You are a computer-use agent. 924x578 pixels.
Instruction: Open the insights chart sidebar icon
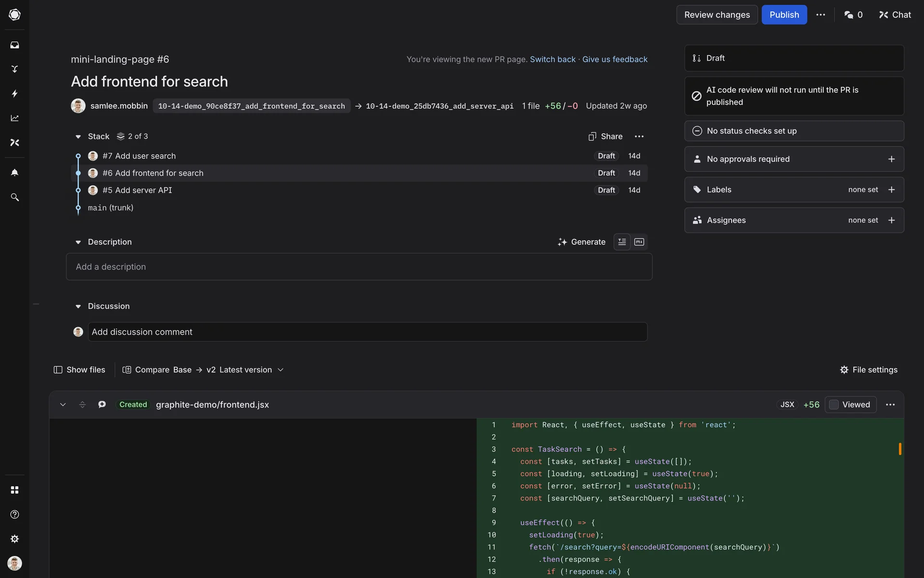click(x=14, y=118)
